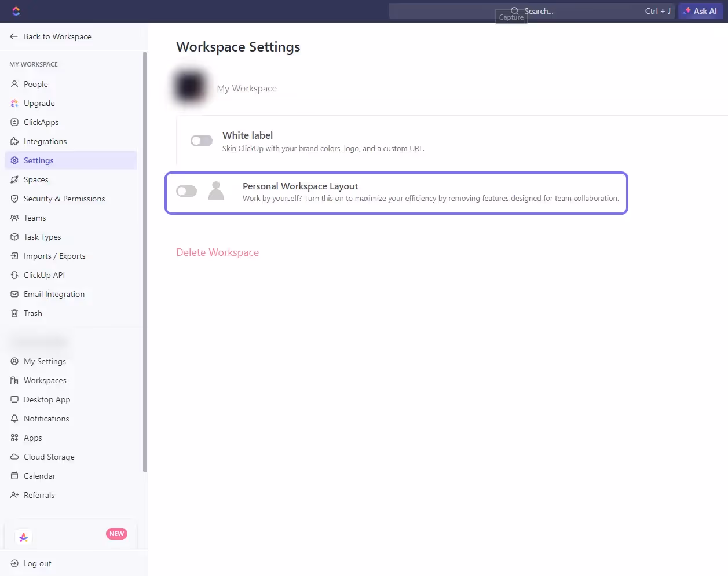This screenshot has width=728, height=576.
Task: Open the Teams icon
Action: pos(13,218)
